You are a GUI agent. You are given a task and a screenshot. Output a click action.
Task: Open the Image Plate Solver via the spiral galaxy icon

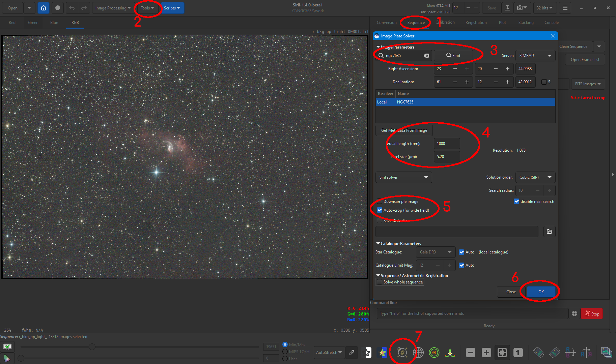click(x=402, y=352)
